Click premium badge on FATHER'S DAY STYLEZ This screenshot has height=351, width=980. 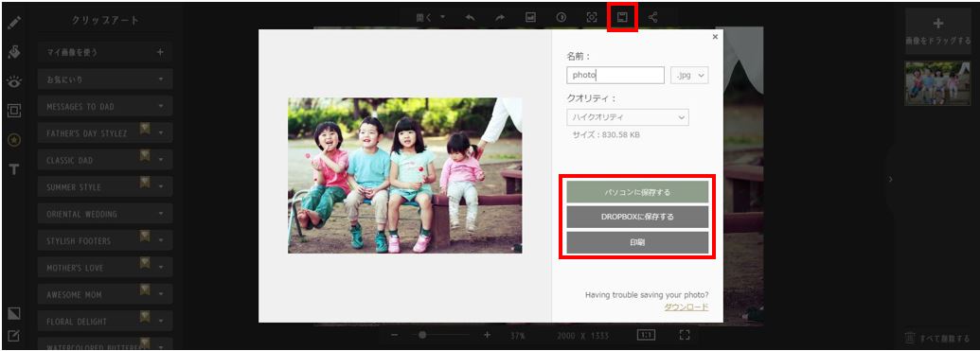pyautogui.click(x=145, y=130)
